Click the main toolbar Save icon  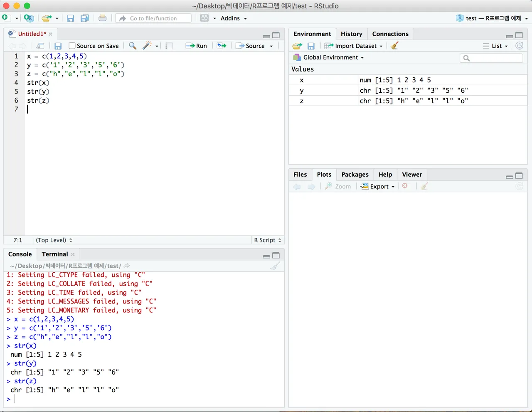pyautogui.click(x=71, y=18)
